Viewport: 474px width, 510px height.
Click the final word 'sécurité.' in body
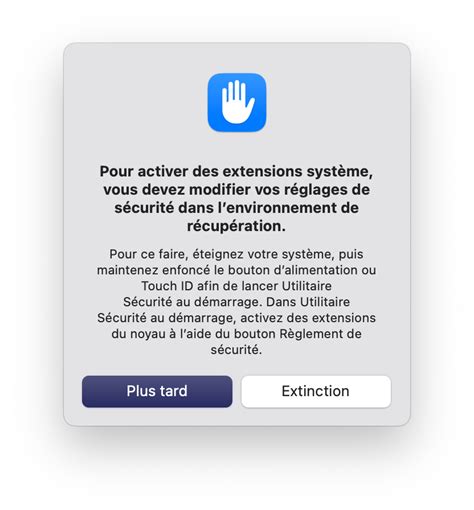[236, 350]
